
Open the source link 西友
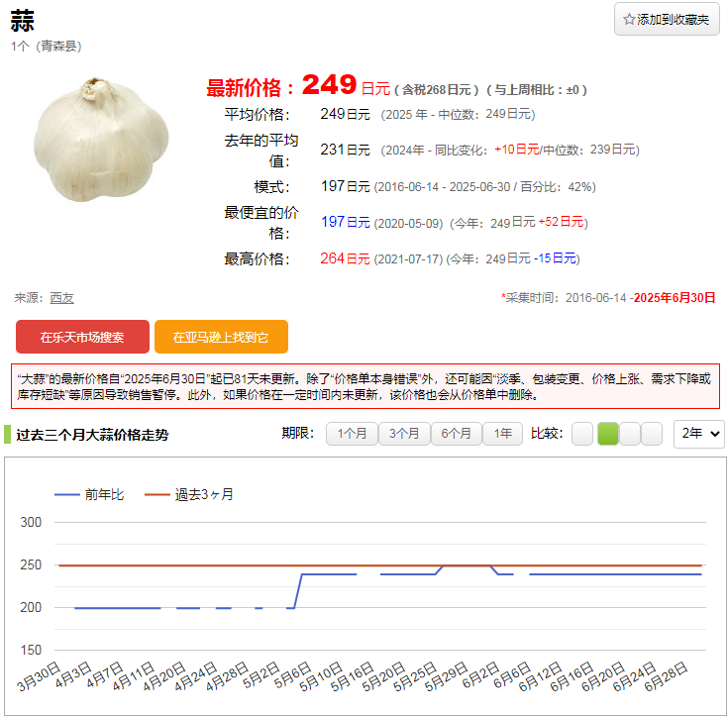tap(61, 297)
